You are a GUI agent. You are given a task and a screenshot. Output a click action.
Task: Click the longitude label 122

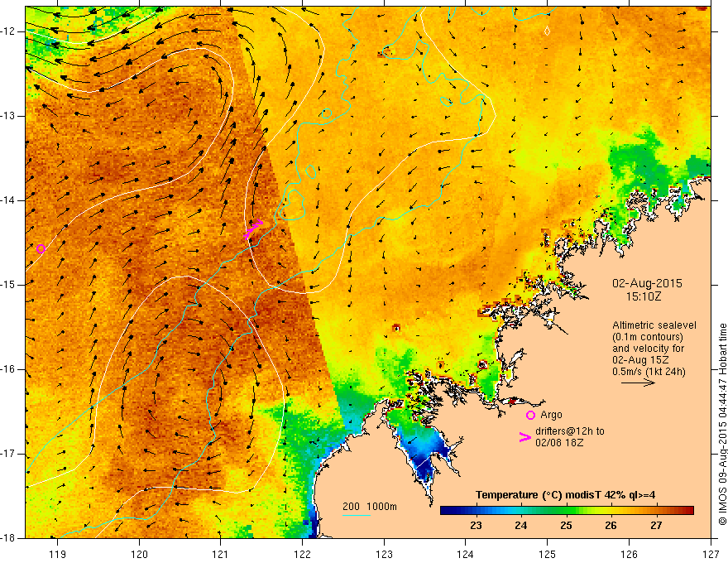[x=302, y=554]
